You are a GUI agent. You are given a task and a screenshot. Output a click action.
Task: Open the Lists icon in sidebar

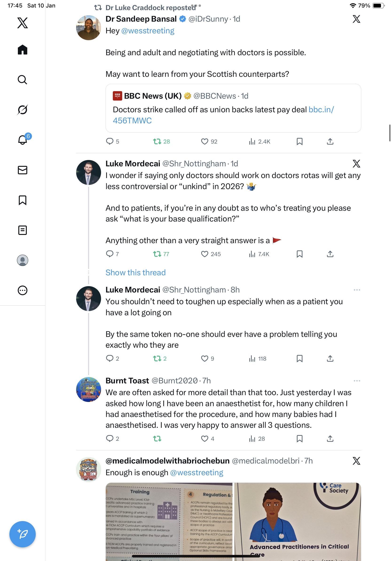coord(23,230)
